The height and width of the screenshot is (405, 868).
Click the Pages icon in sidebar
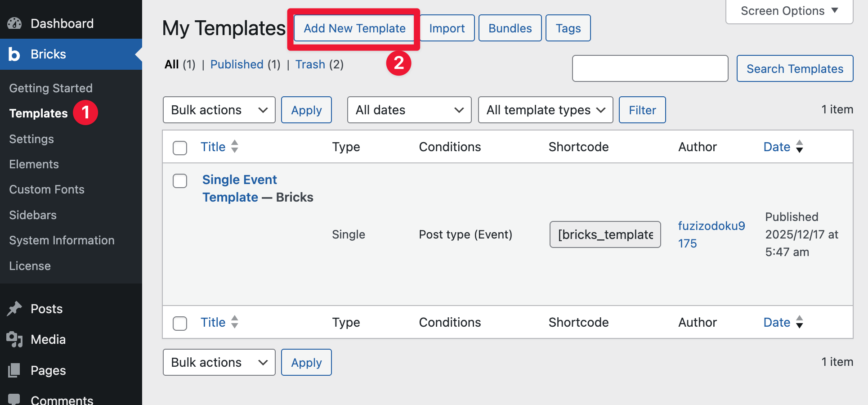pyautogui.click(x=14, y=370)
